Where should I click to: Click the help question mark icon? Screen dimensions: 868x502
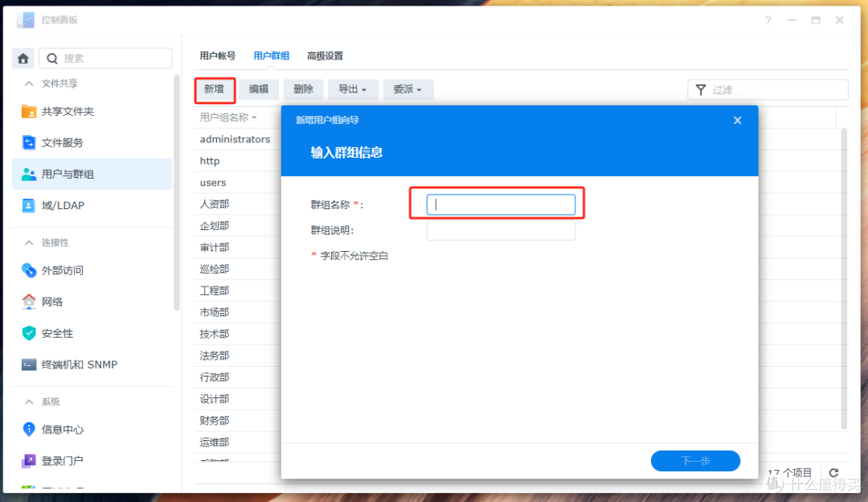(x=768, y=20)
